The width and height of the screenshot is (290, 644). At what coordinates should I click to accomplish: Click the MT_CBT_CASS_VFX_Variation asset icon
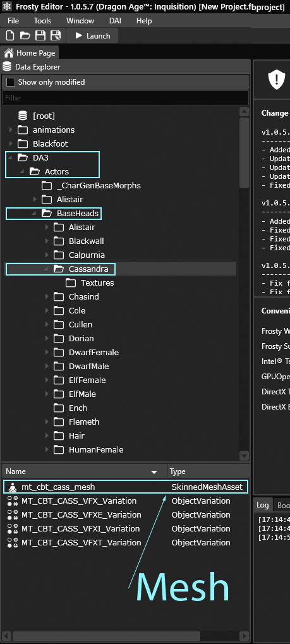[13, 501]
